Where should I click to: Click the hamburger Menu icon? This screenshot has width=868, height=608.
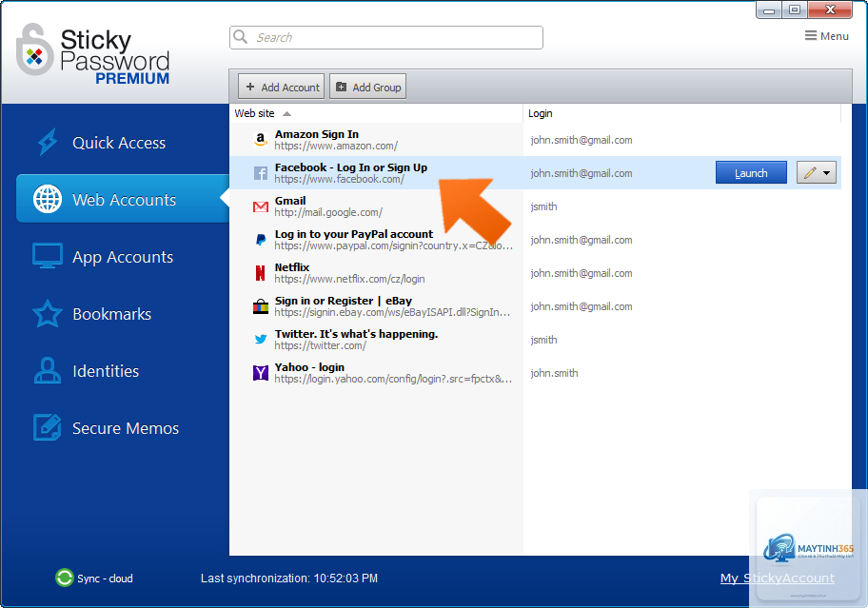click(x=811, y=36)
